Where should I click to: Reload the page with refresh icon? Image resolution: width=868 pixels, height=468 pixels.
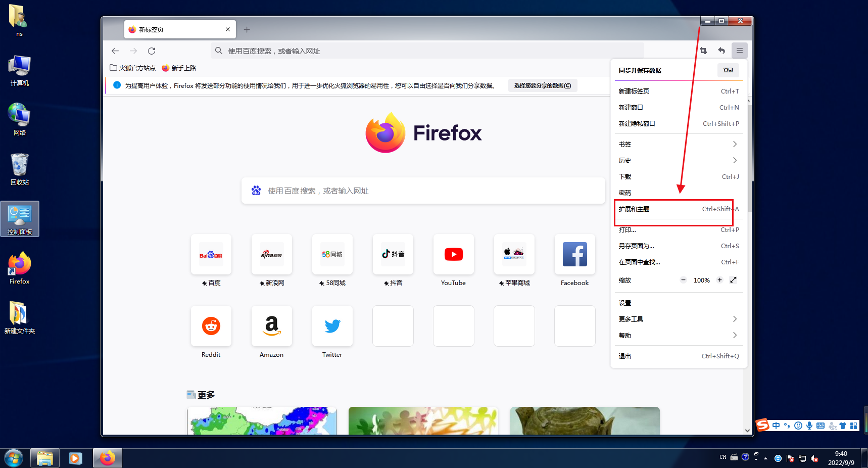point(152,51)
